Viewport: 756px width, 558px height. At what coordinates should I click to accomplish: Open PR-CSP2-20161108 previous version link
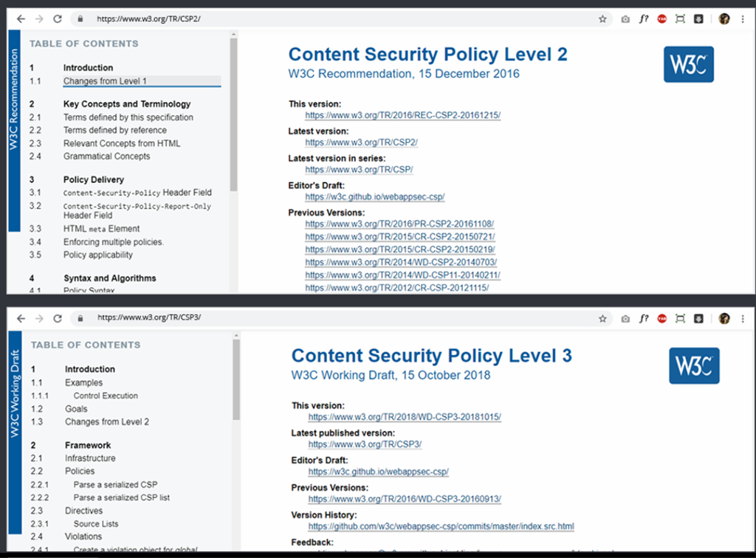[x=399, y=224]
